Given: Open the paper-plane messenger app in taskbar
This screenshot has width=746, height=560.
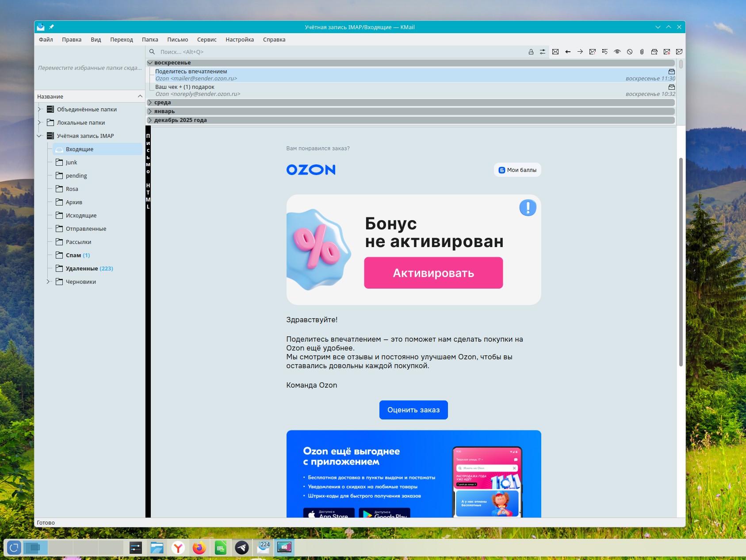Looking at the screenshot, I should (x=242, y=548).
